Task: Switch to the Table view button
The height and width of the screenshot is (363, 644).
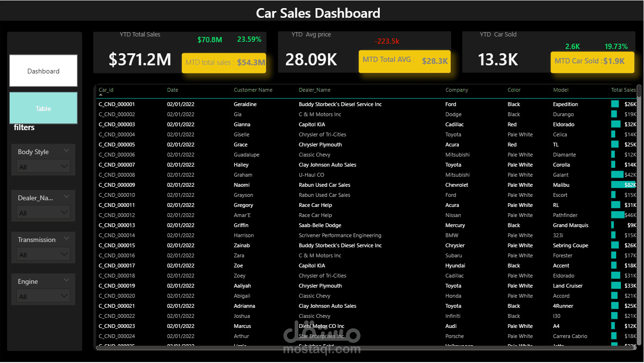Action: pos(43,108)
